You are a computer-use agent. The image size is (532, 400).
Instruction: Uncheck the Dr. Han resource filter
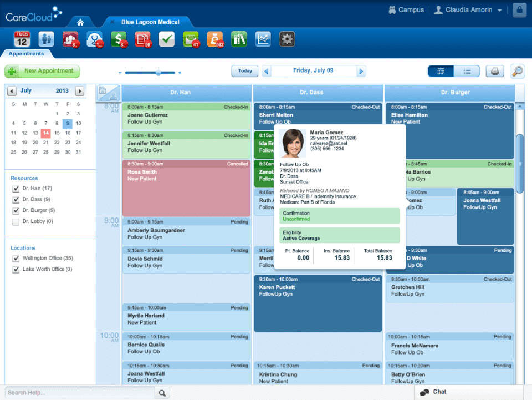coord(15,188)
